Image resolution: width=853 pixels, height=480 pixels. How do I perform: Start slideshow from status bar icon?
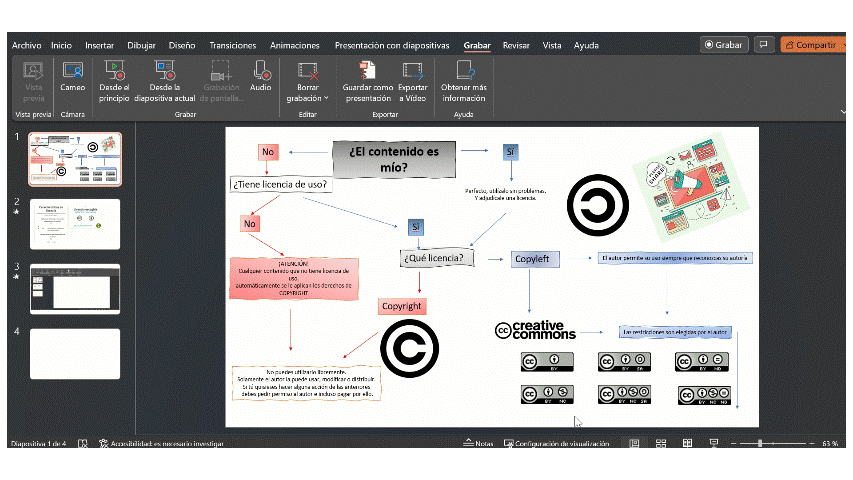coord(714,444)
